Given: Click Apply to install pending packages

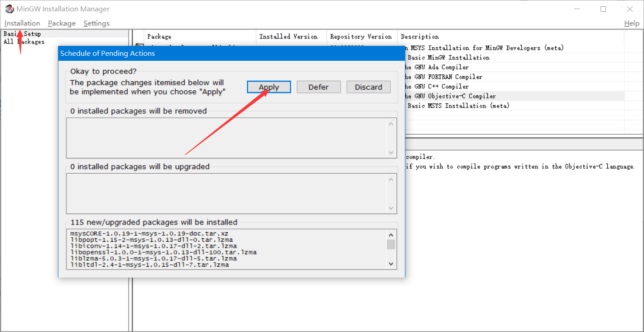Looking at the screenshot, I should coord(269,87).
